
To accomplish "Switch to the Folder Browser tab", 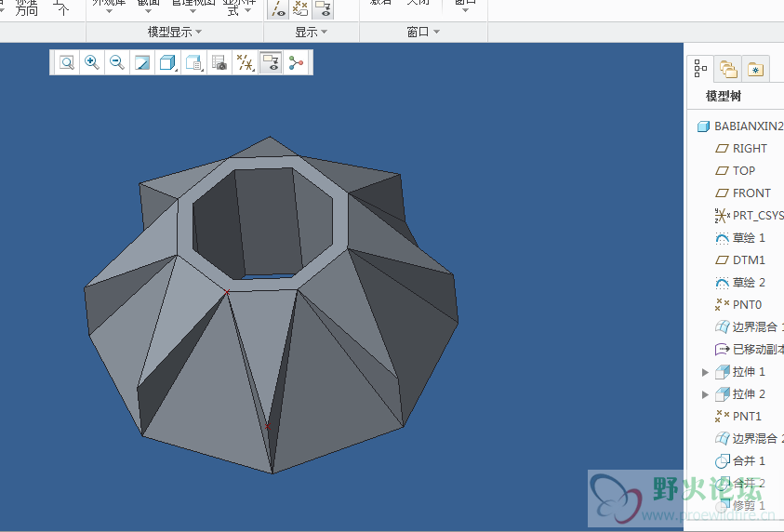I will 728,69.
